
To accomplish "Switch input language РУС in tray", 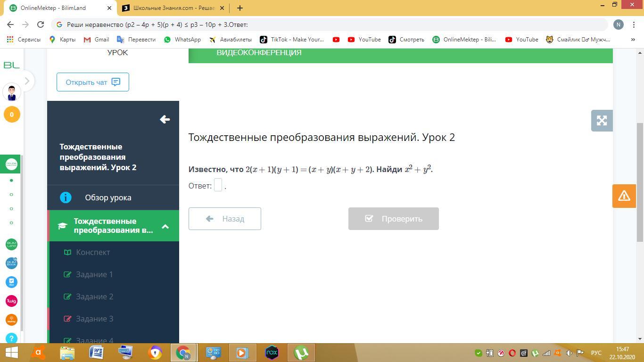I will (596, 353).
